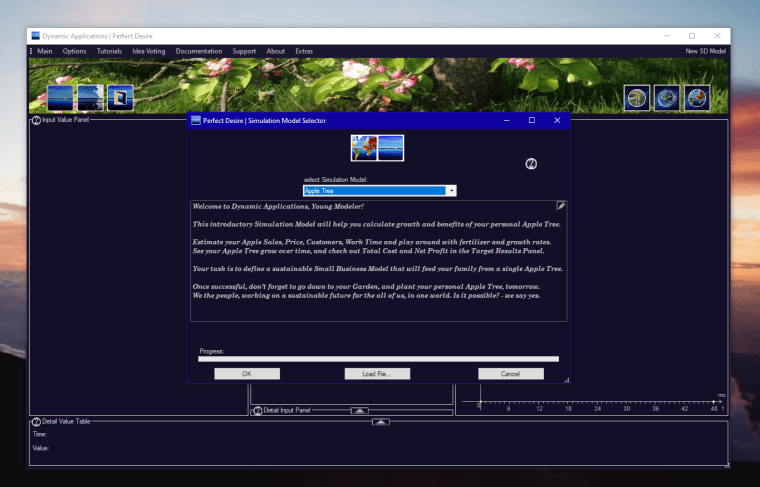Click world map thumbnail in Model Selector
Image resolution: width=760 pixels, height=487 pixels.
point(364,148)
